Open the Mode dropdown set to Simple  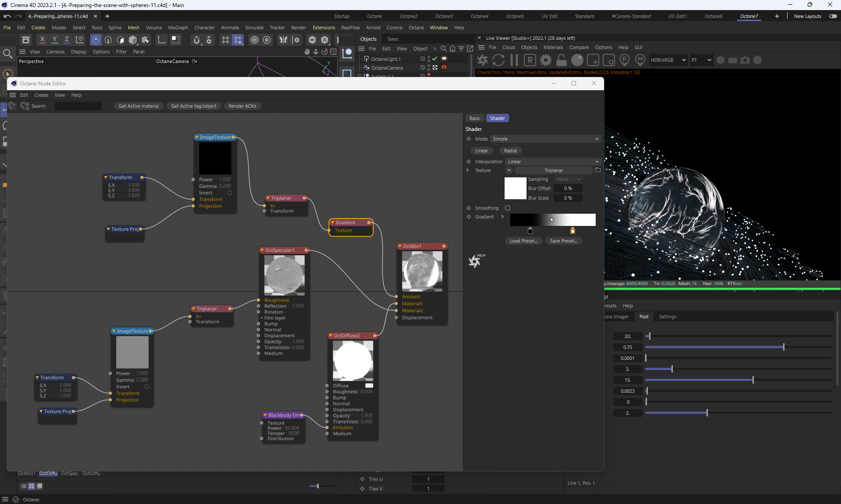coord(545,139)
